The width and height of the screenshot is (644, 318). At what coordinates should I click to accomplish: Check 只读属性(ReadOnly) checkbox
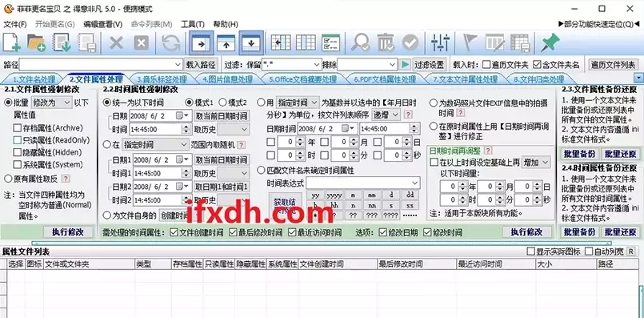click(17, 140)
